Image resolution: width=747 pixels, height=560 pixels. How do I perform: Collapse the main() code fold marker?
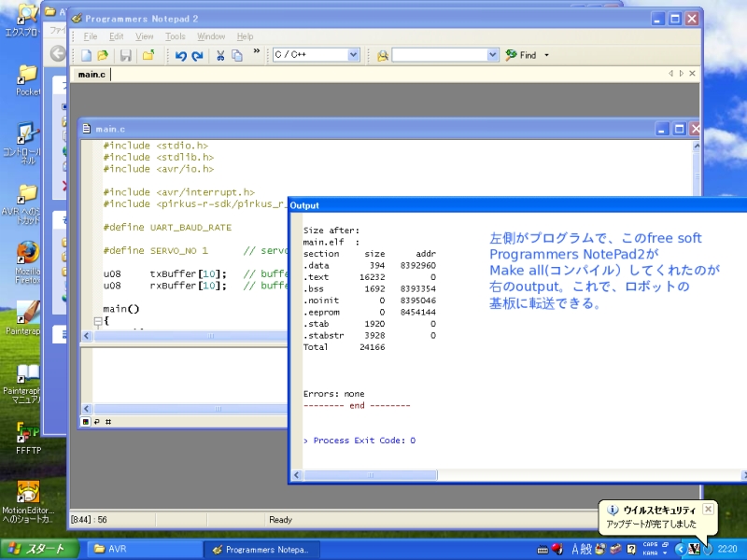tap(98, 321)
